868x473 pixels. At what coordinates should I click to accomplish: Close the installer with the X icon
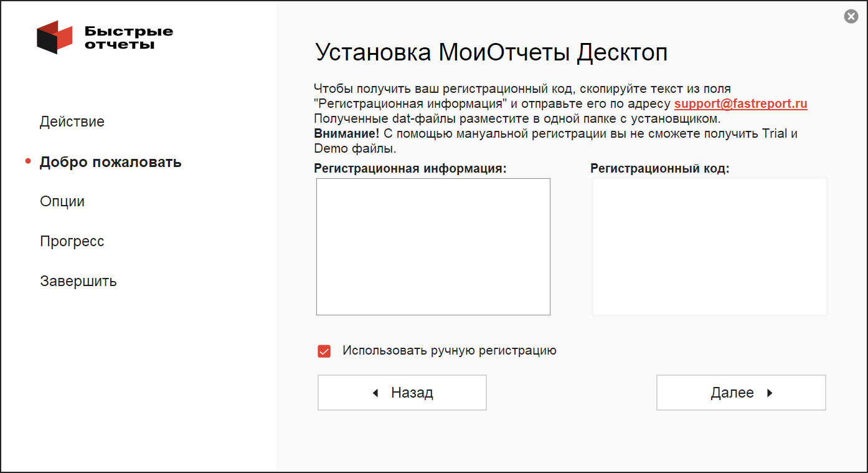click(851, 17)
